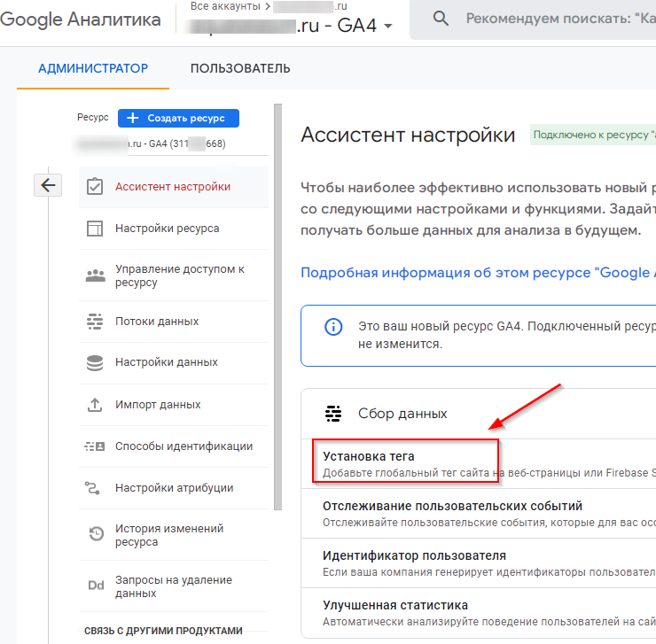Click the Setup Assistant checklist icon
Image resolution: width=656 pixels, height=644 pixels.
click(95, 187)
